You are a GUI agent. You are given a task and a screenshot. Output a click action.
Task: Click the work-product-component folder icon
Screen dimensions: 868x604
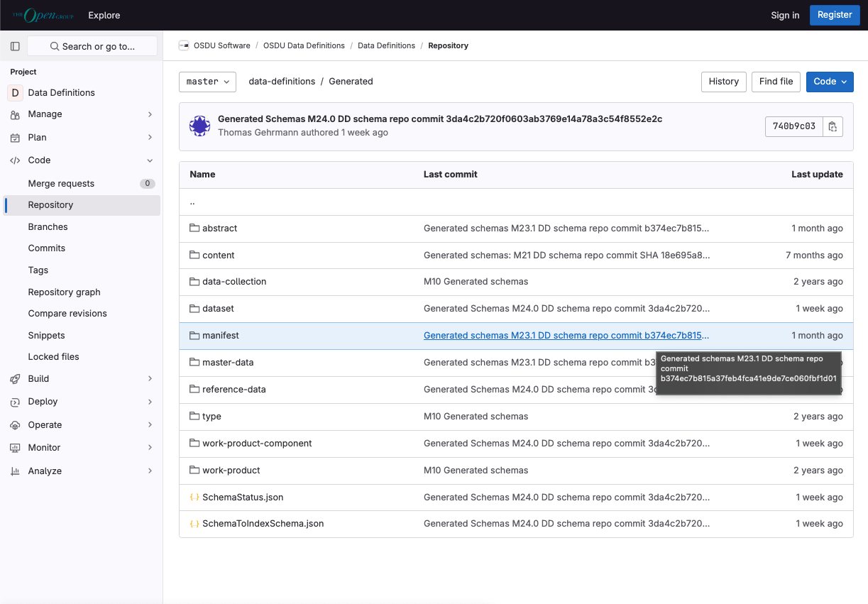tap(194, 443)
